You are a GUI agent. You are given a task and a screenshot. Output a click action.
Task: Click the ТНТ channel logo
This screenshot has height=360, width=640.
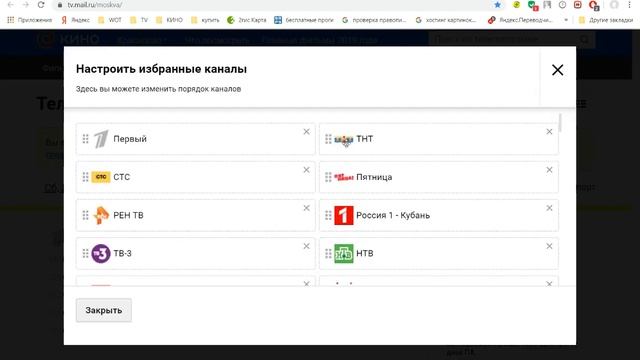pos(344,140)
